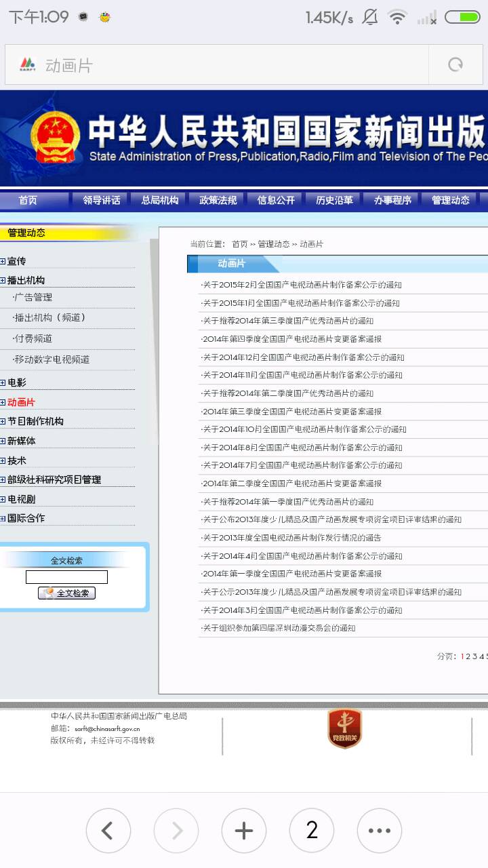Tap the browser back arrow button

pos(108,830)
